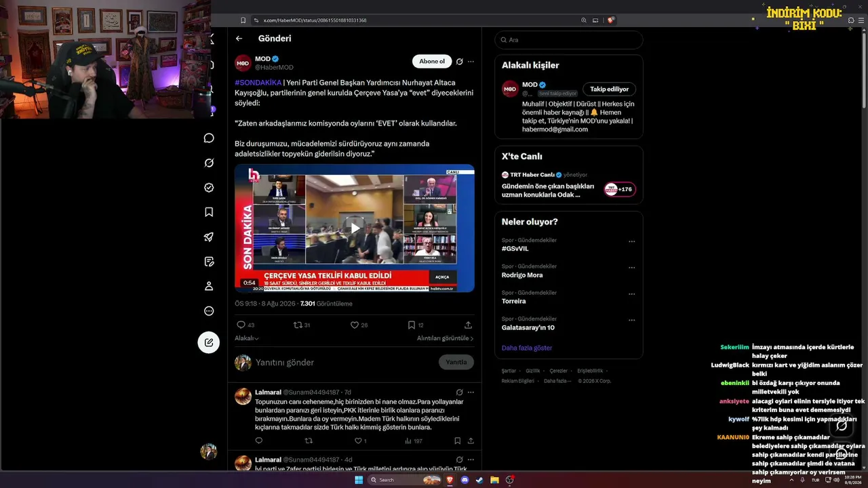This screenshot has height=488, width=868.
Task: Open the 4d Lalmaral reply's three-dot menu
Action: [471, 460]
